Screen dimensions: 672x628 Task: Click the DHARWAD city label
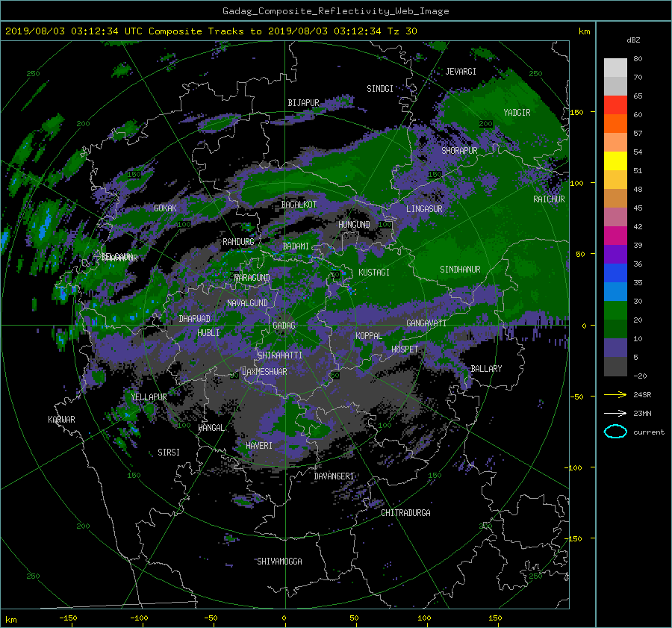pos(194,319)
